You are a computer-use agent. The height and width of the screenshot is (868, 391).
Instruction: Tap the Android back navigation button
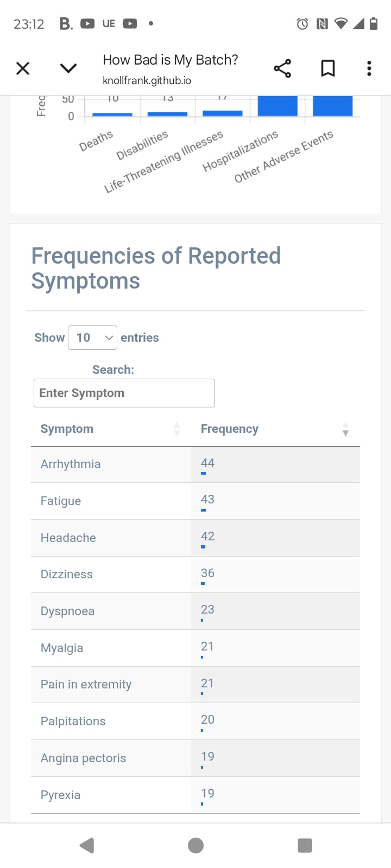87,845
